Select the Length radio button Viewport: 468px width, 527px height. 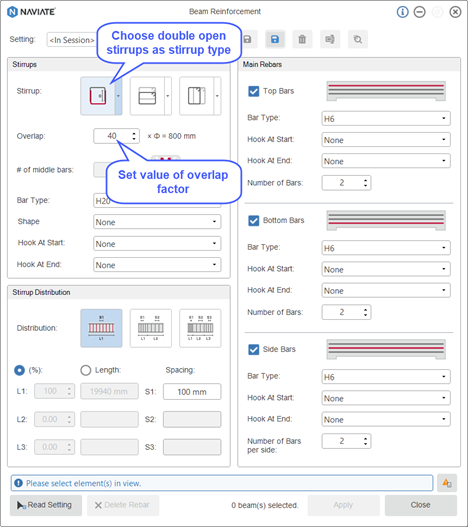86,370
